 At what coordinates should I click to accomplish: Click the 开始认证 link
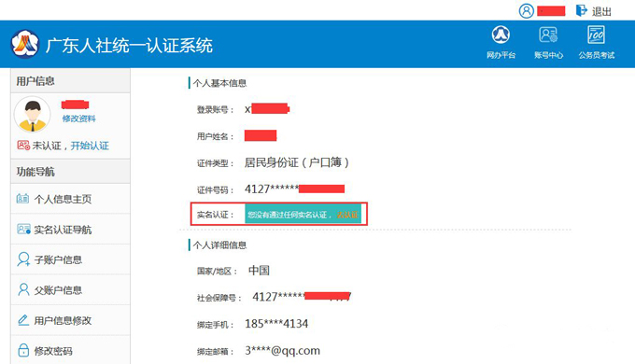pos(90,146)
